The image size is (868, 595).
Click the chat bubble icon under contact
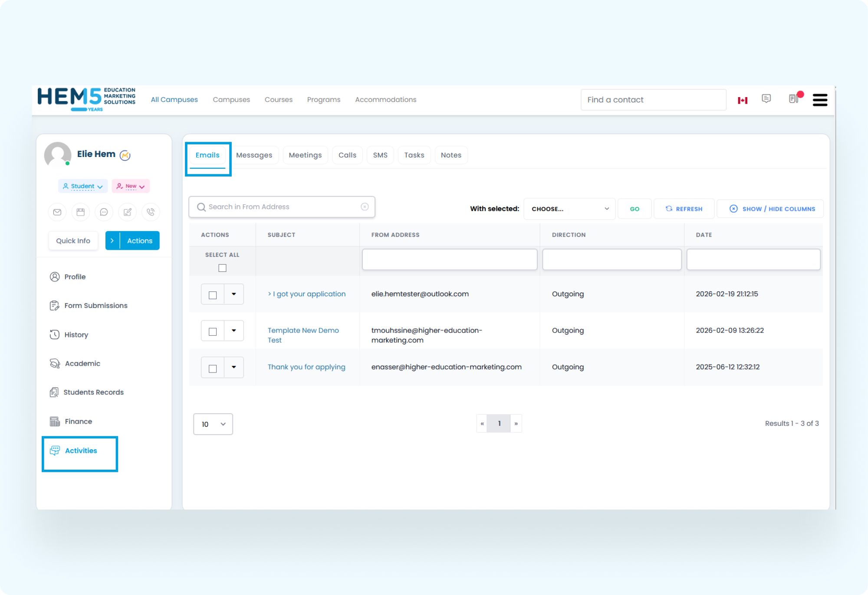[104, 212]
